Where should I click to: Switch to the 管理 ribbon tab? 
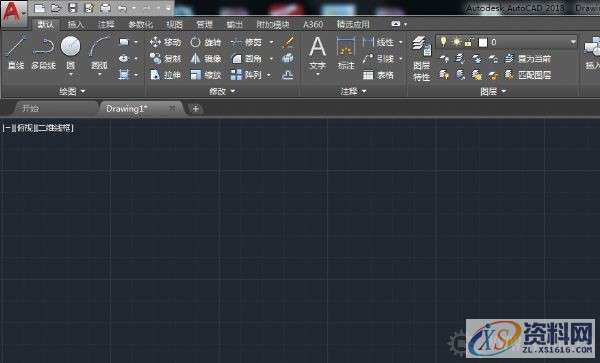[204, 24]
